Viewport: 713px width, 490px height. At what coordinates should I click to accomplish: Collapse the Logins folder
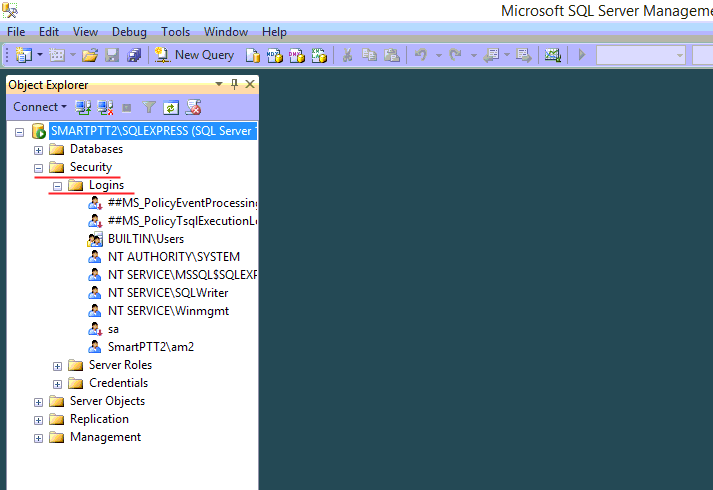57,186
